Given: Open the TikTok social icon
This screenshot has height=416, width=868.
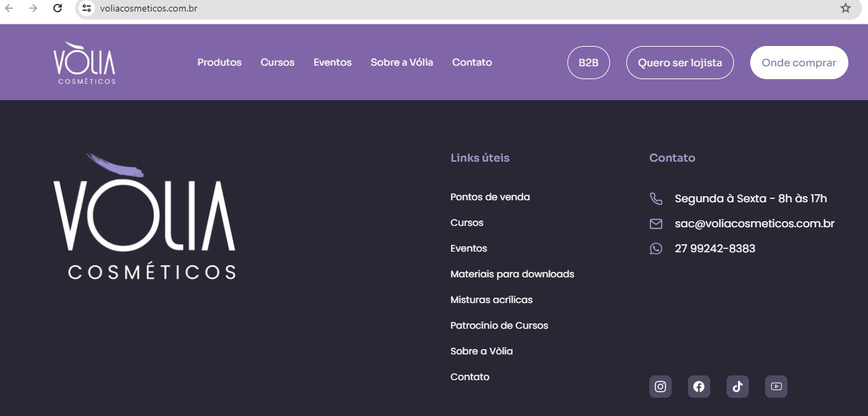Looking at the screenshot, I should [737, 387].
